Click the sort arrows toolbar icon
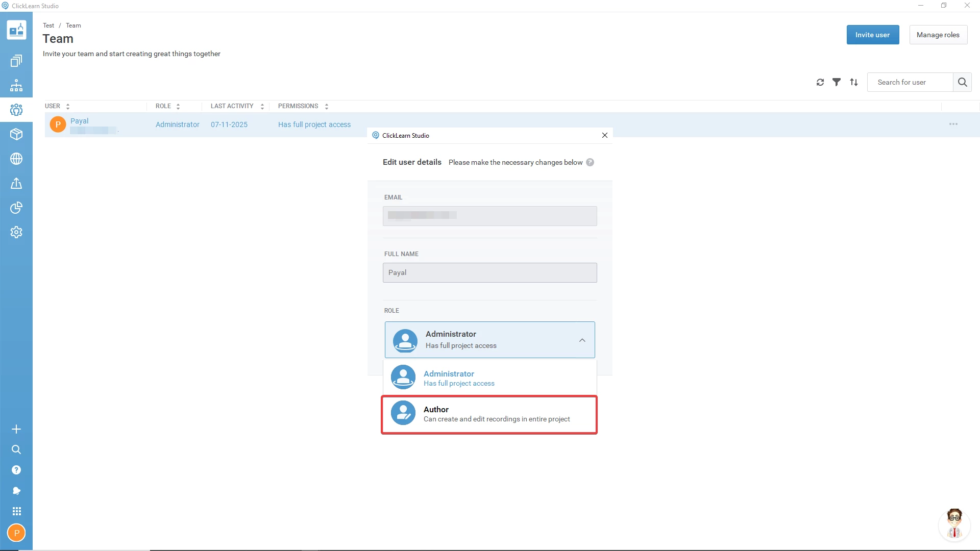980x551 pixels. coord(854,82)
